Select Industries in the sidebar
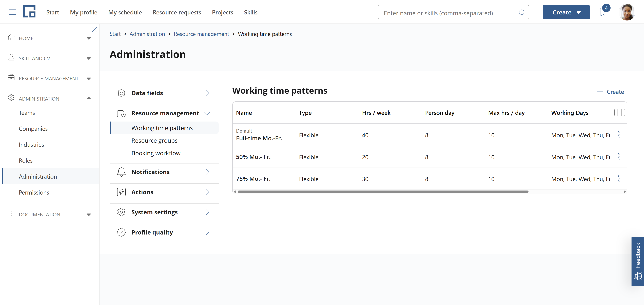This screenshot has height=305, width=644. tap(31, 145)
